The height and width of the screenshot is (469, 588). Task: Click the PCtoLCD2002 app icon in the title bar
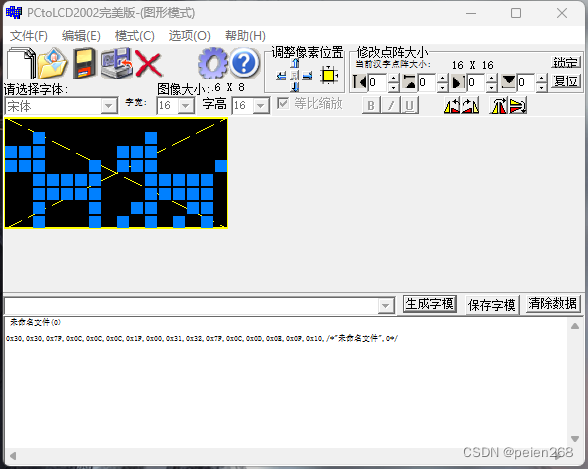14,12
